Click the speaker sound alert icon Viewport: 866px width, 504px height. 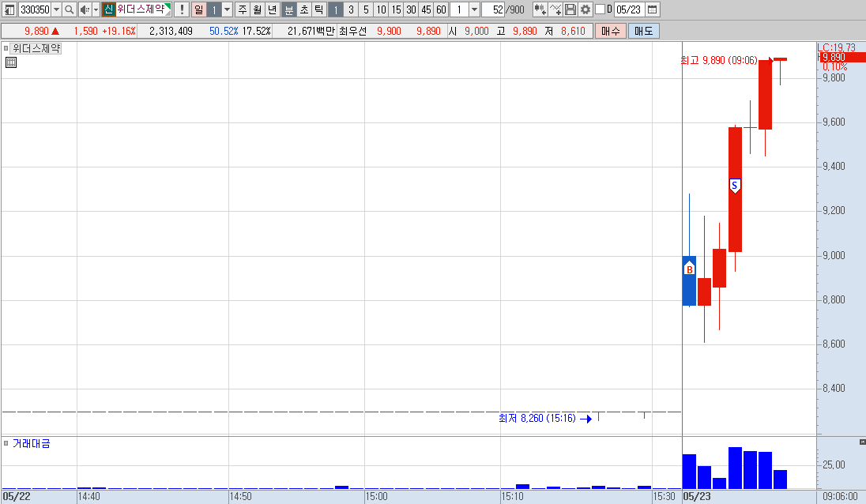[x=85, y=9]
